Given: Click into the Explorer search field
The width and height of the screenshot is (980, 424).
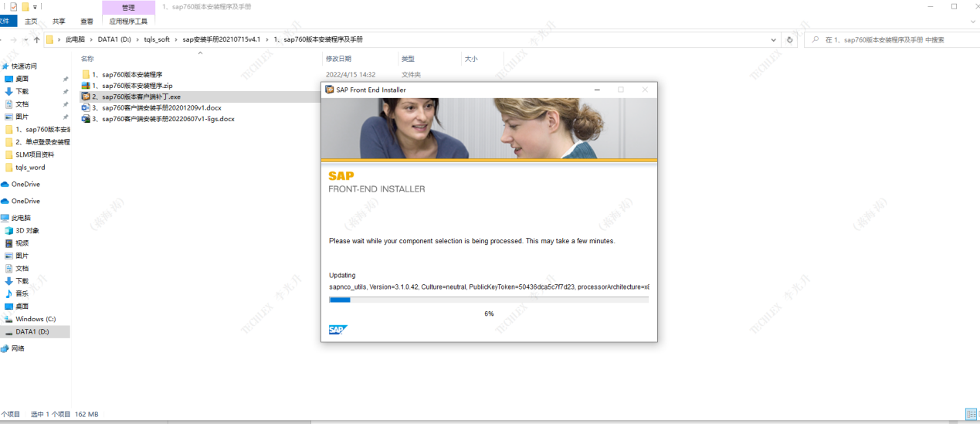Looking at the screenshot, I should pyautogui.click(x=892, y=39).
